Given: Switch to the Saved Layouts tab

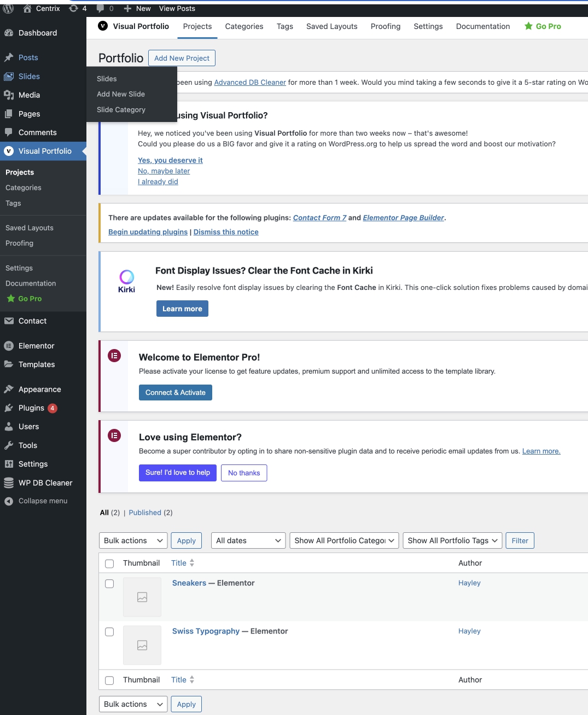Looking at the screenshot, I should 331,26.
